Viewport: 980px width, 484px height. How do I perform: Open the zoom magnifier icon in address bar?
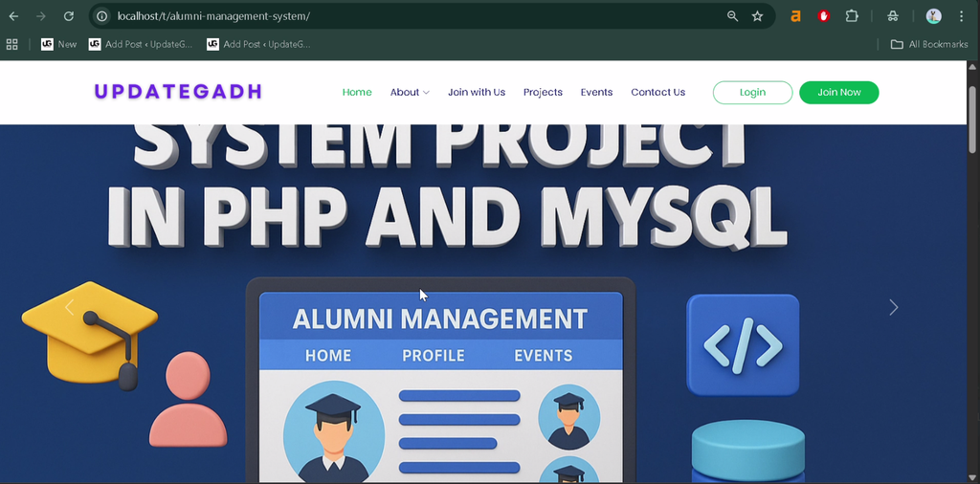click(x=732, y=16)
